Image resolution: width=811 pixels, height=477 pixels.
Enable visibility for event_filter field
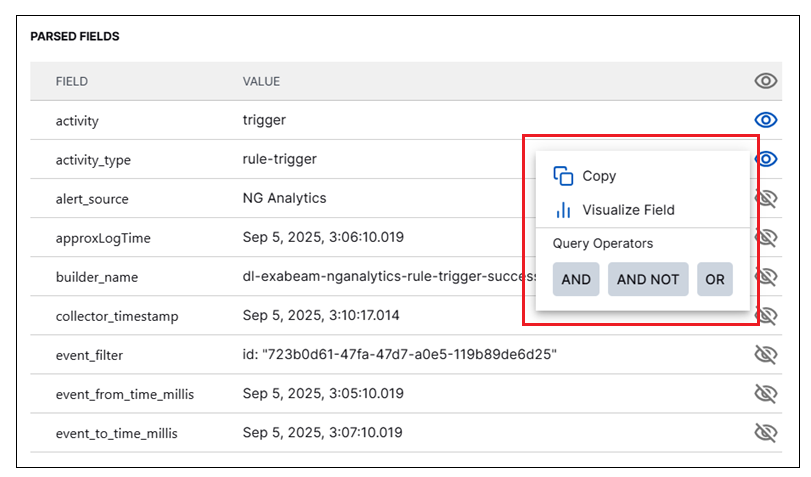765,354
